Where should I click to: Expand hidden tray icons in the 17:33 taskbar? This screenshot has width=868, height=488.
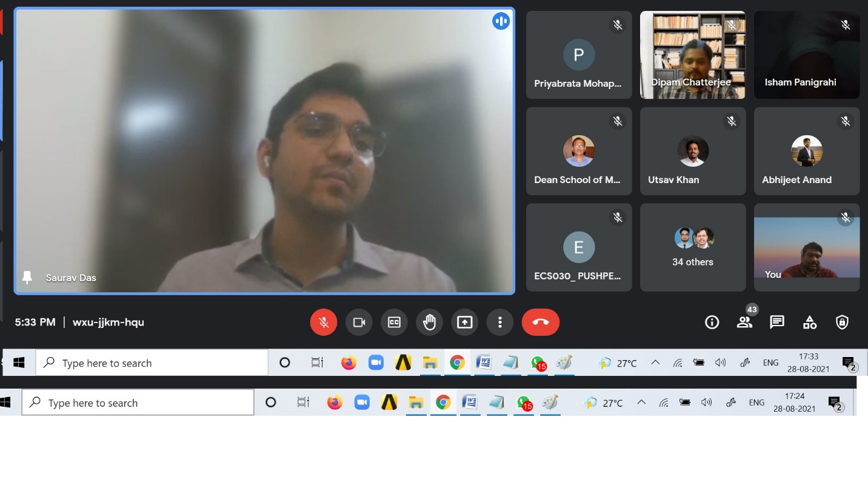point(655,363)
